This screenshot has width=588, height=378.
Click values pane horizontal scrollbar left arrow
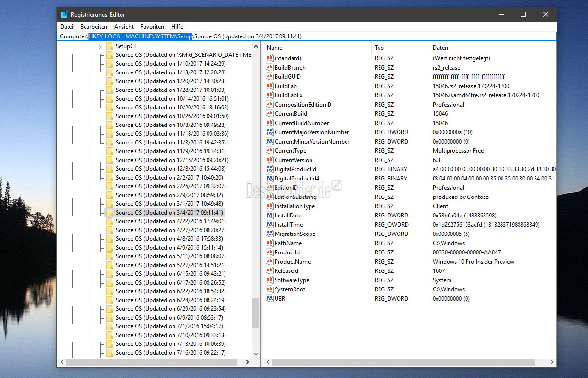click(x=268, y=362)
